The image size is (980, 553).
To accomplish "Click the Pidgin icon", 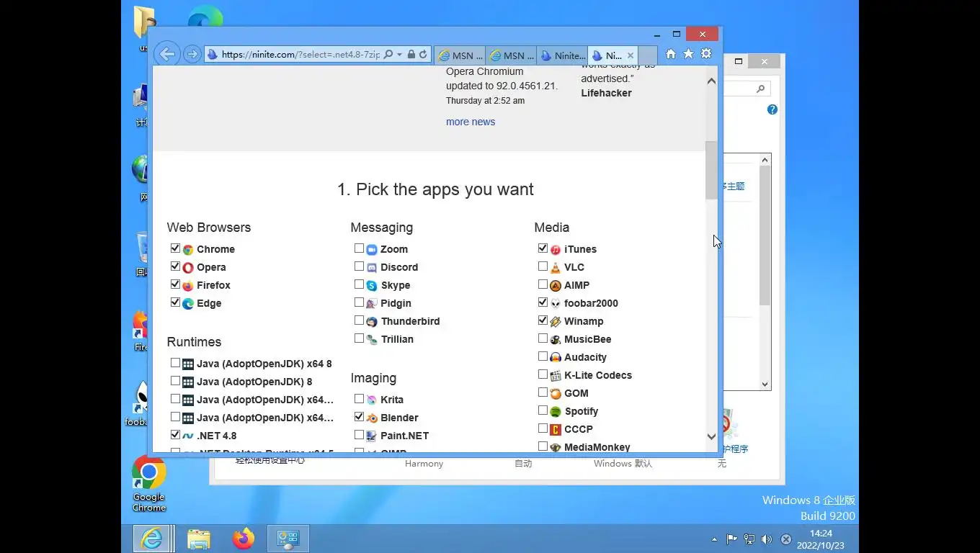I will [372, 303].
